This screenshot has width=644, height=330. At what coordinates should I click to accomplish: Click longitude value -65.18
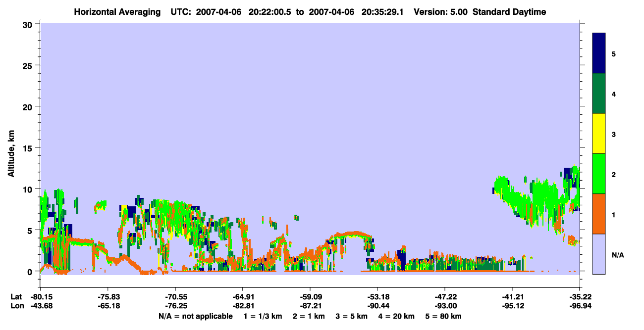(x=108, y=306)
